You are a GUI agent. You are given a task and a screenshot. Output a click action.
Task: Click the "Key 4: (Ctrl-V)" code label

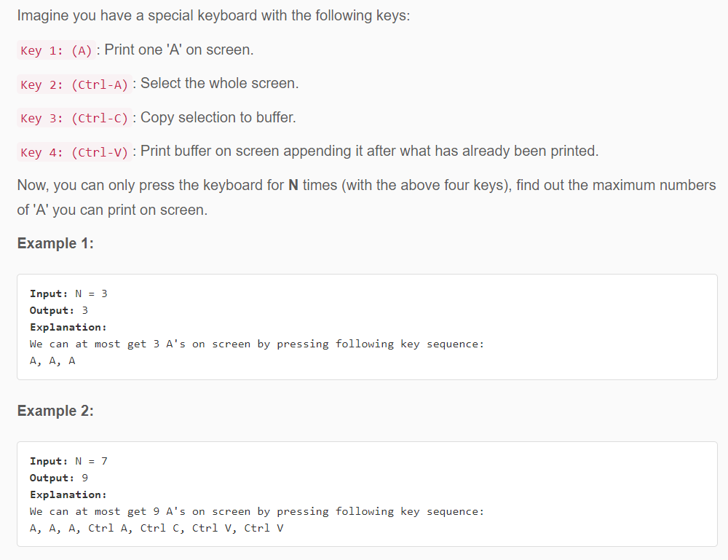[74, 152]
